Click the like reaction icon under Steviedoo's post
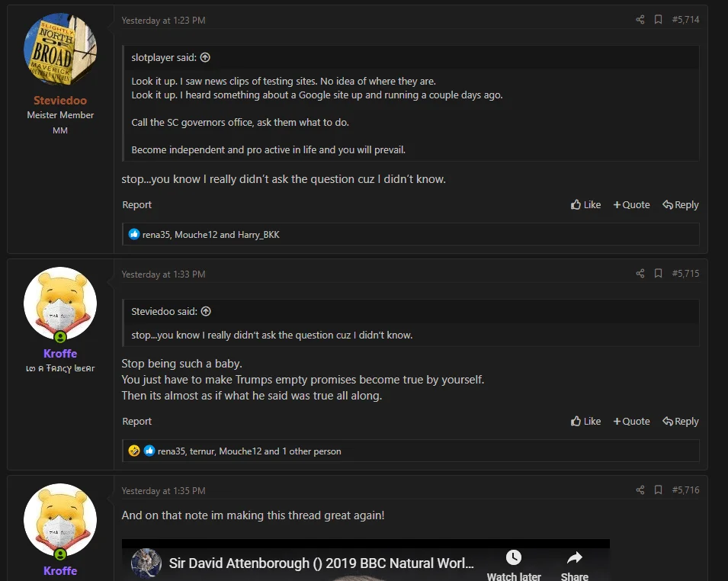Image resolution: width=728 pixels, height=581 pixels. [133, 234]
